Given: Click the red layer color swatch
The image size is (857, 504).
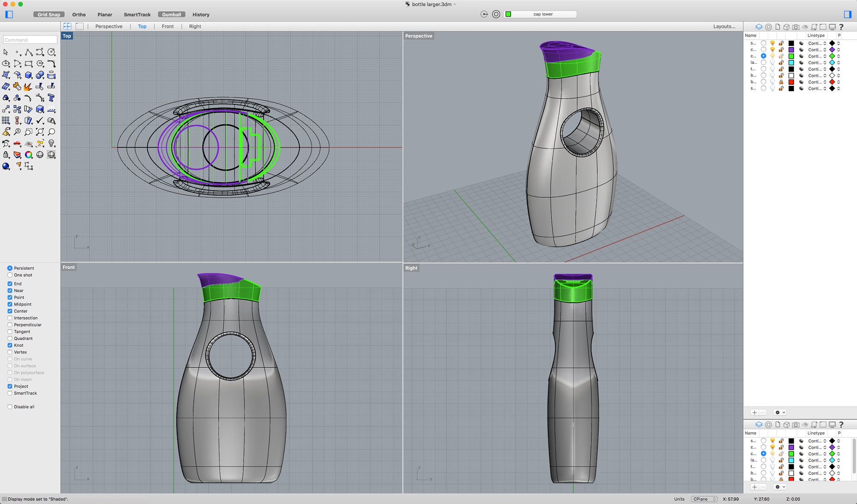Looking at the screenshot, I should point(791,82).
